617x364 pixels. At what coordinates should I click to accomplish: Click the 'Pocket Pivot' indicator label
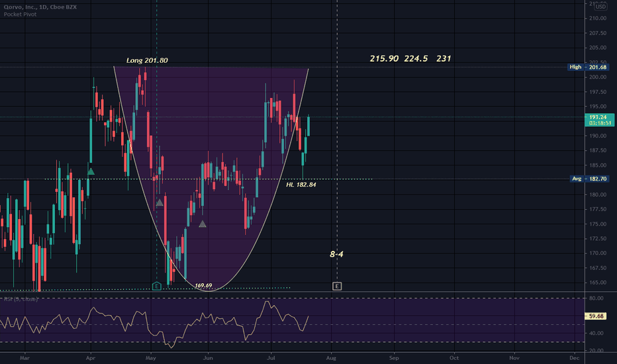[x=20, y=14]
